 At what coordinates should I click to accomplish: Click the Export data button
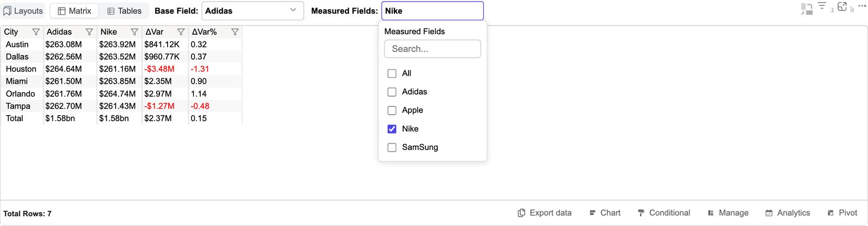click(545, 213)
